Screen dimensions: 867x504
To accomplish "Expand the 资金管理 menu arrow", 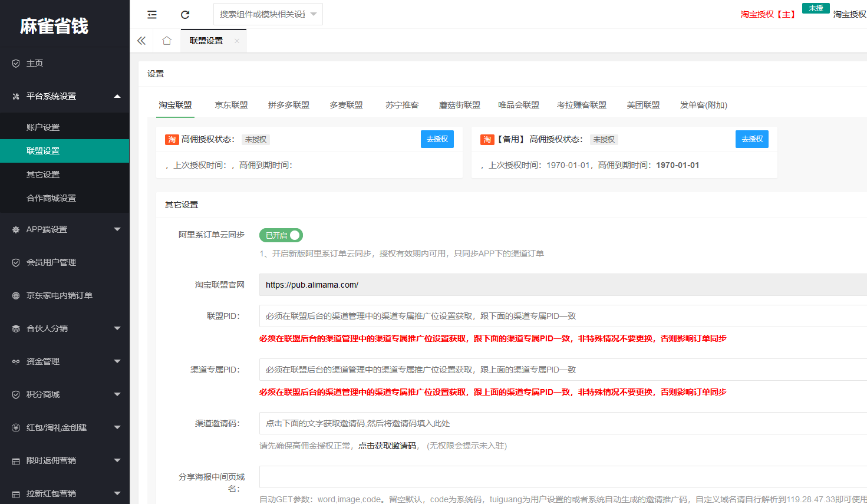I will click(x=117, y=361).
